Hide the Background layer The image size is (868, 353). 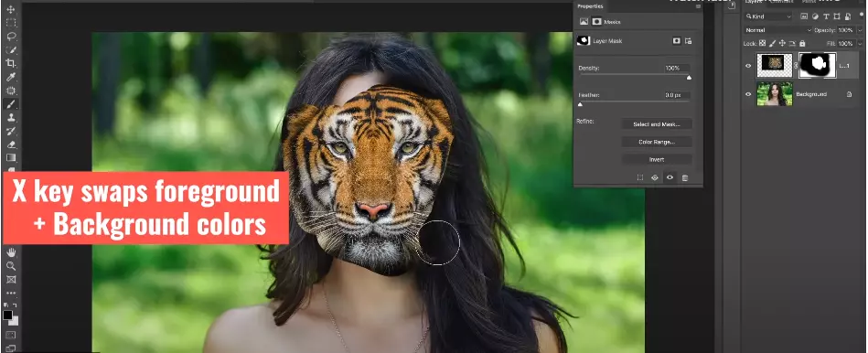748,94
